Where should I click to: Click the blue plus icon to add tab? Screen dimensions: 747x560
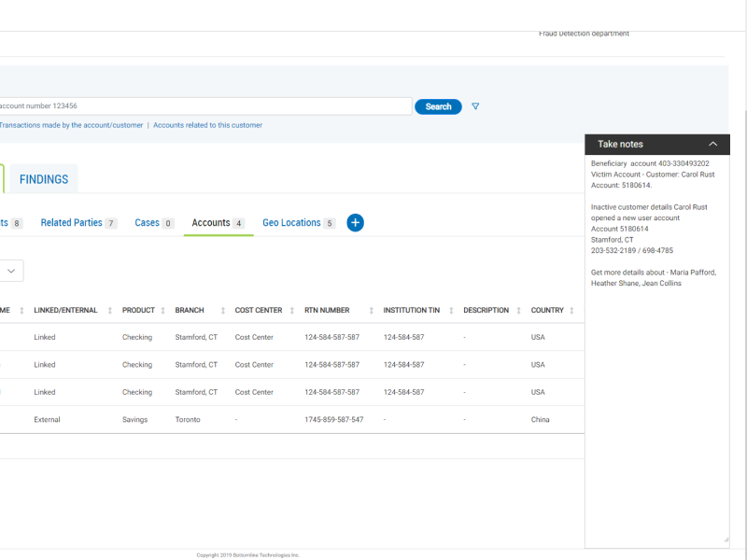coord(355,223)
